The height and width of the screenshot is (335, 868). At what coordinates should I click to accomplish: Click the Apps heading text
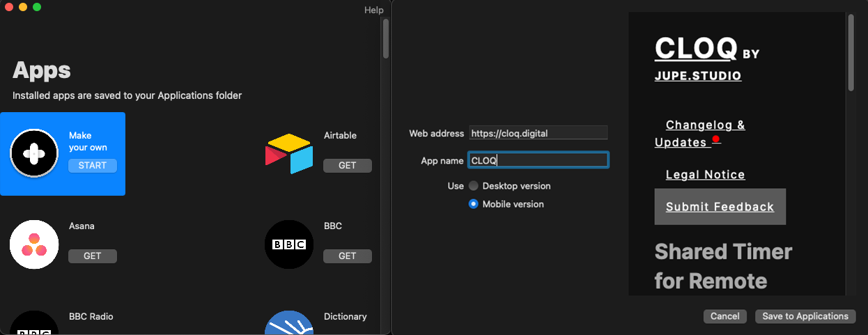(42, 70)
